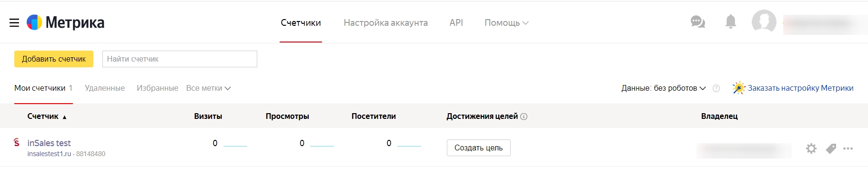Image resolution: width=868 pixels, height=180 pixels.
Task: Switch to the Удаленные tab
Action: tap(105, 88)
